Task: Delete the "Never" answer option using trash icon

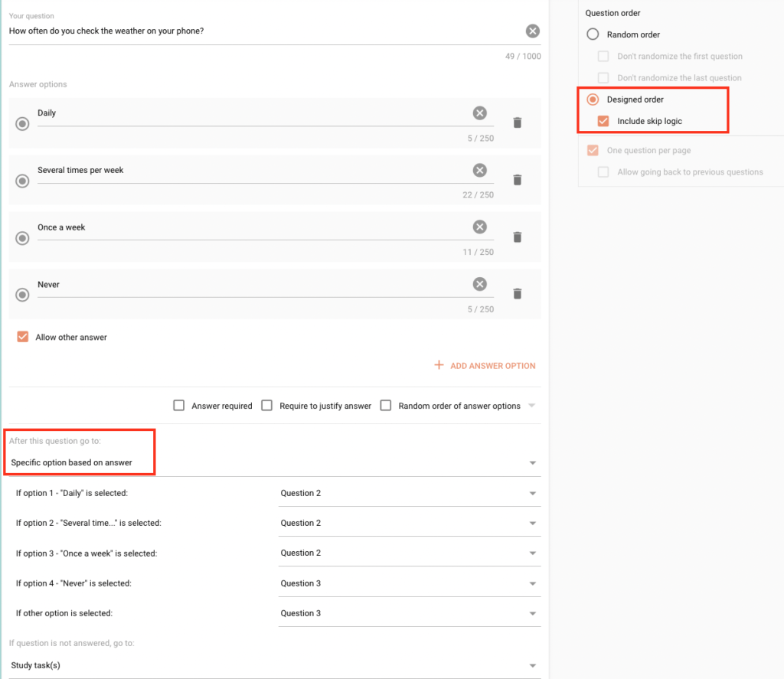Action: click(x=518, y=294)
